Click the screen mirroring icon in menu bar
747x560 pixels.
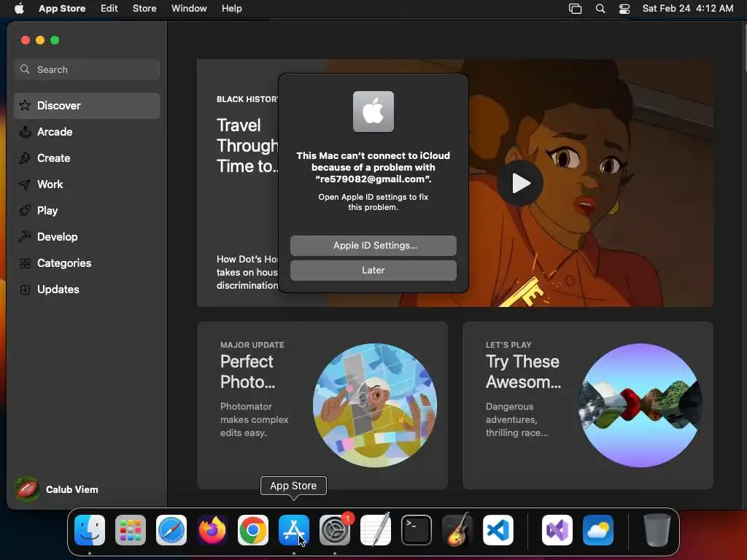coord(576,9)
